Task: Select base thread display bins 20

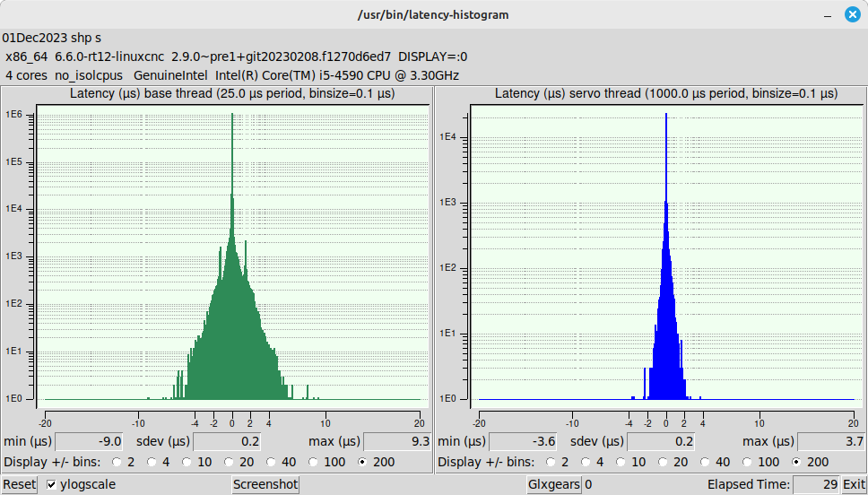Action: (x=229, y=462)
